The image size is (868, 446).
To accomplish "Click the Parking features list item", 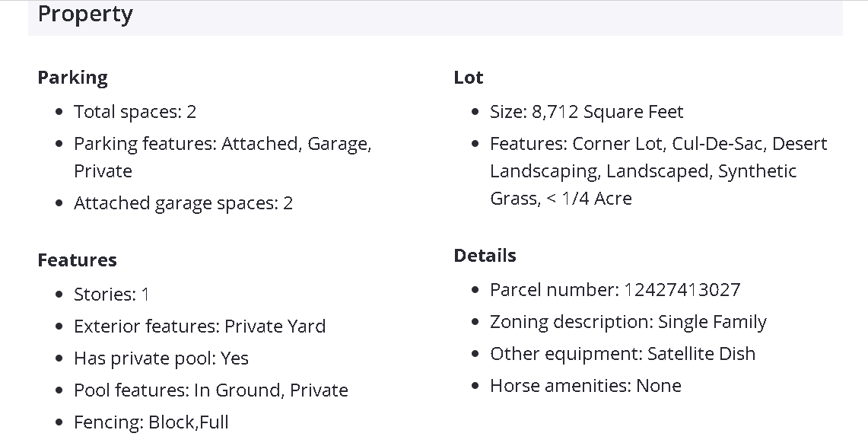I will pos(222,145).
